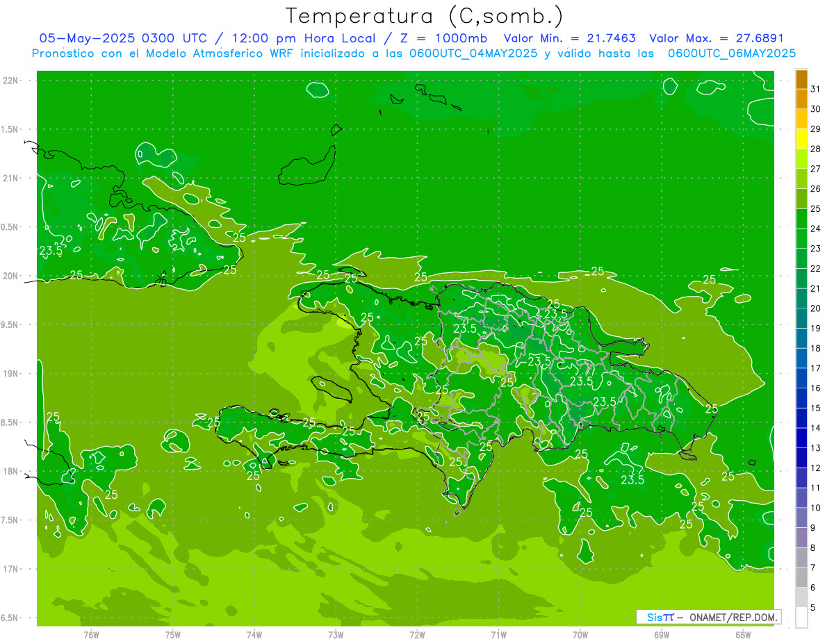The height and width of the screenshot is (644, 834).
Task: Click the '17N' latitude axis label
Action: (x=10, y=569)
